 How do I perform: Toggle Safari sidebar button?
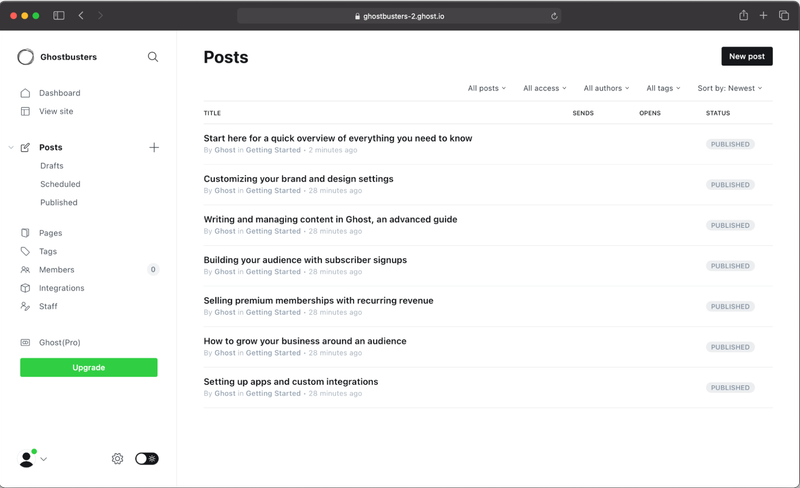(x=59, y=15)
